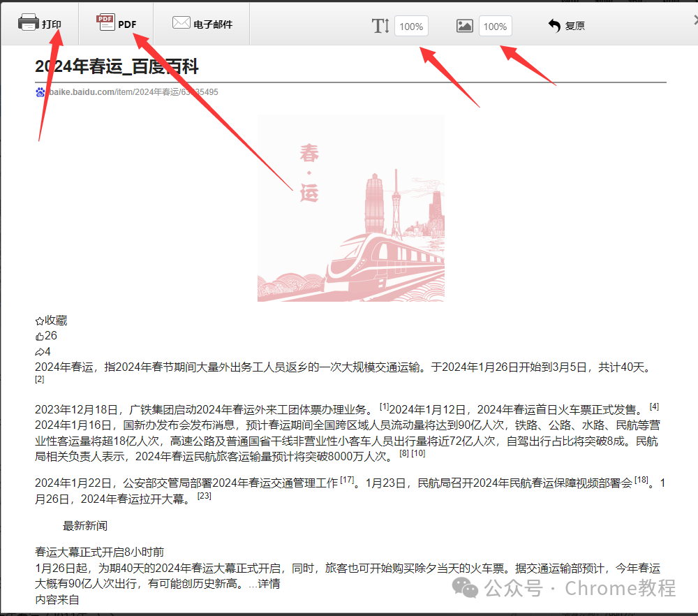
Task: Open citation reference [17]
Action: click(347, 480)
